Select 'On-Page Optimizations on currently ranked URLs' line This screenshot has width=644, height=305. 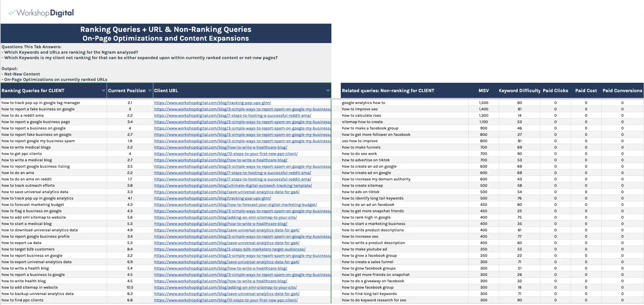[x=54, y=80]
